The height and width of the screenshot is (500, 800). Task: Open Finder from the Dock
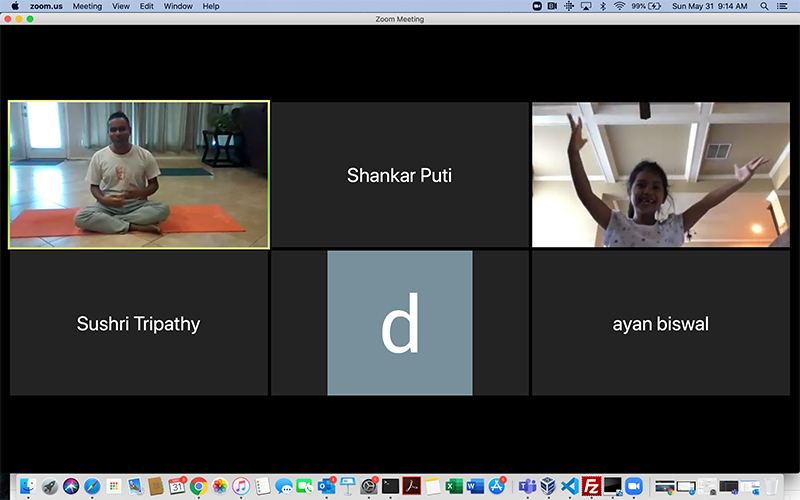(x=28, y=486)
